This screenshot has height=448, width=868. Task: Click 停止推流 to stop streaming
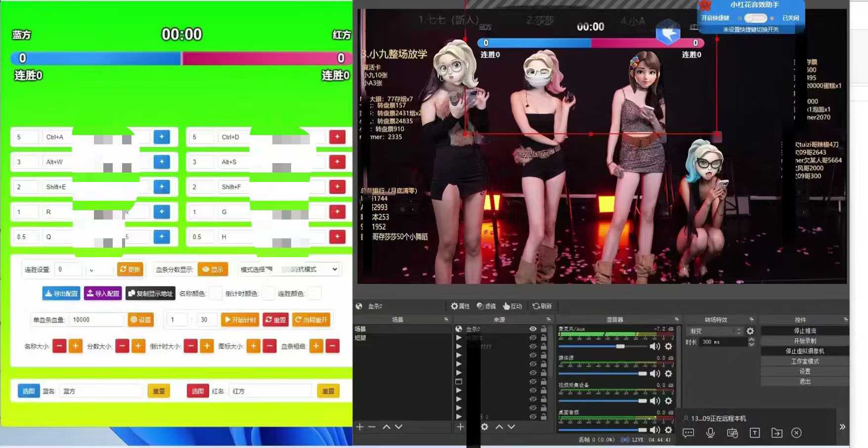tap(805, 331)
